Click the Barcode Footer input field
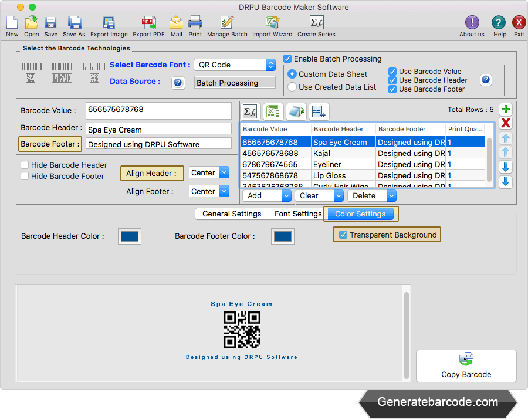 158,144
